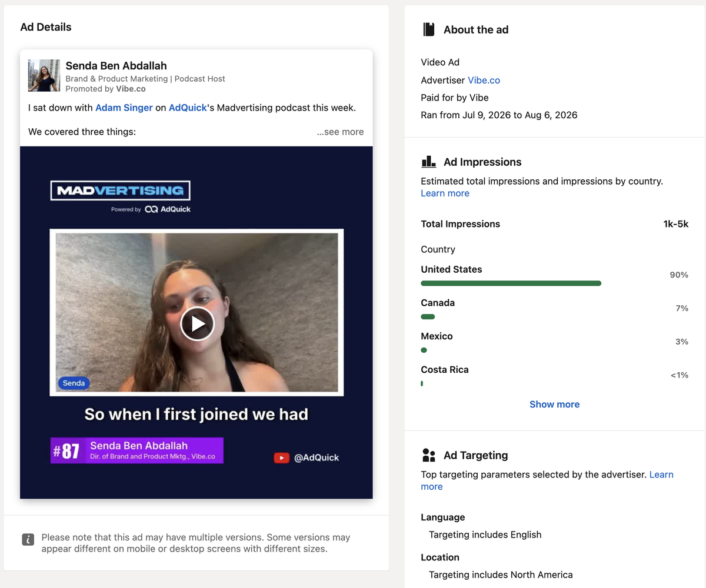Open Adam Singer's profile link

click(x=124, y=108)
